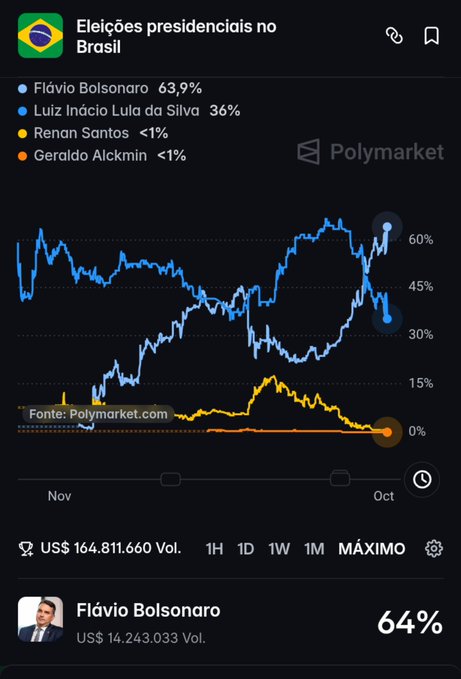Switch chart range to 1D

point(245,549)
